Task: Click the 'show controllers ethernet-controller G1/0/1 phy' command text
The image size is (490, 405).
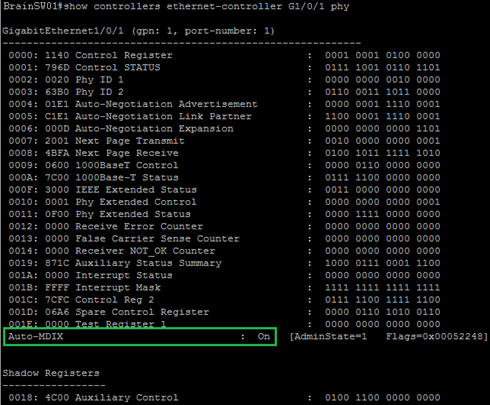Action: point(206,7)
